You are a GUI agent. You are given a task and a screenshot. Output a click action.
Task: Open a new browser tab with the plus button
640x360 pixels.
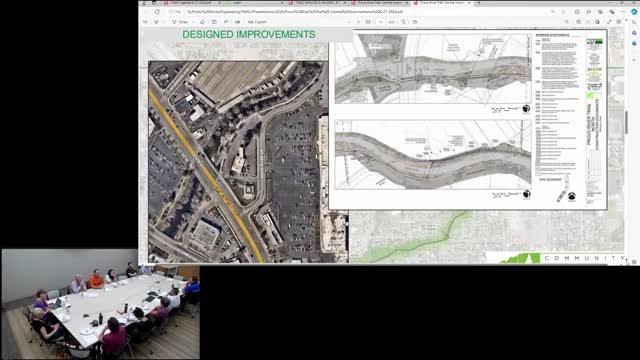(x=478, y=3)
